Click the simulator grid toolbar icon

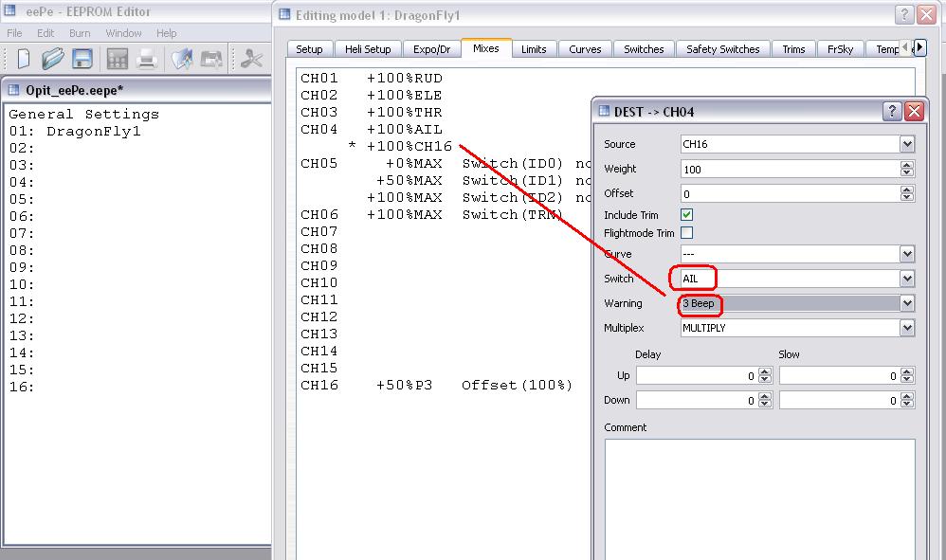(117, 59)
